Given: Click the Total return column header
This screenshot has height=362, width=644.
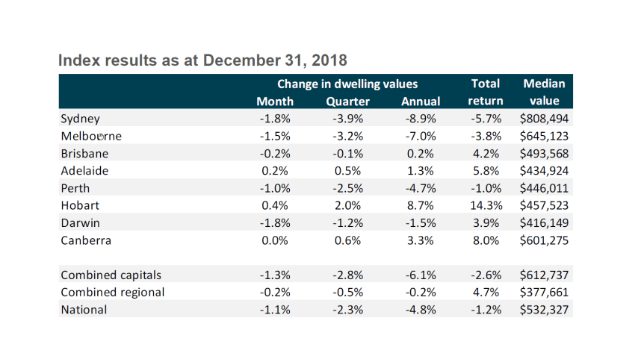Looking at the screenshot, I should point(486,93).
